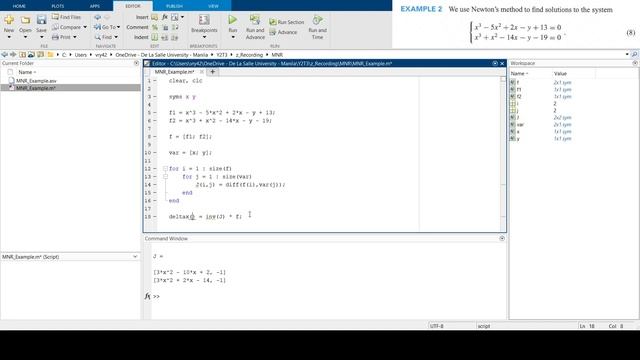Expand the Compare dropdown arrow
Viewport: 640px width, 360px height.
(85, 27)
